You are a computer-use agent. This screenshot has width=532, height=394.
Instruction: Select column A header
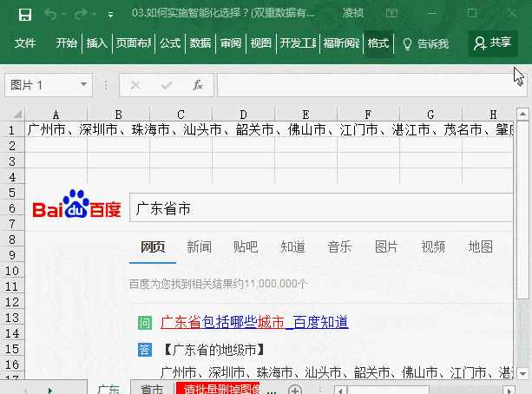pyautogui.click(x=56, y=115)
